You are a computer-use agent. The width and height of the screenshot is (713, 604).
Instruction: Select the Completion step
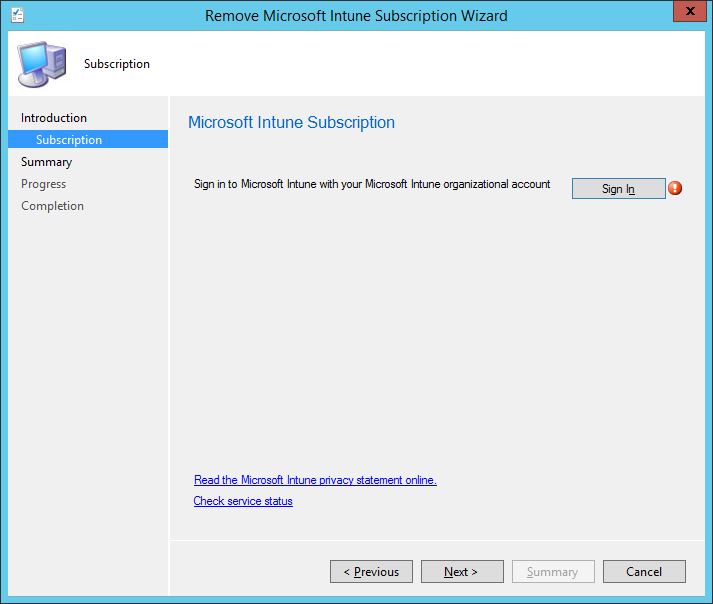(52, 206)
